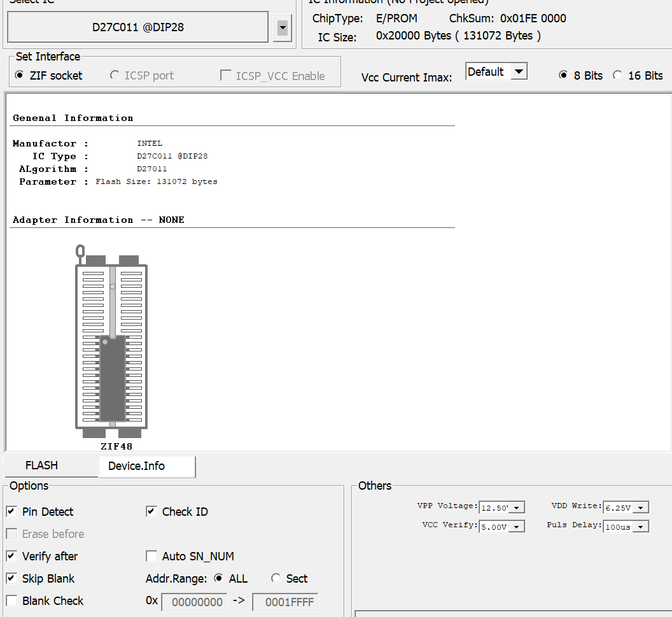Viewport: 672px width, 617px height.
Task: Select the 8 Bits radio button
Action: [x=563, y=75]
